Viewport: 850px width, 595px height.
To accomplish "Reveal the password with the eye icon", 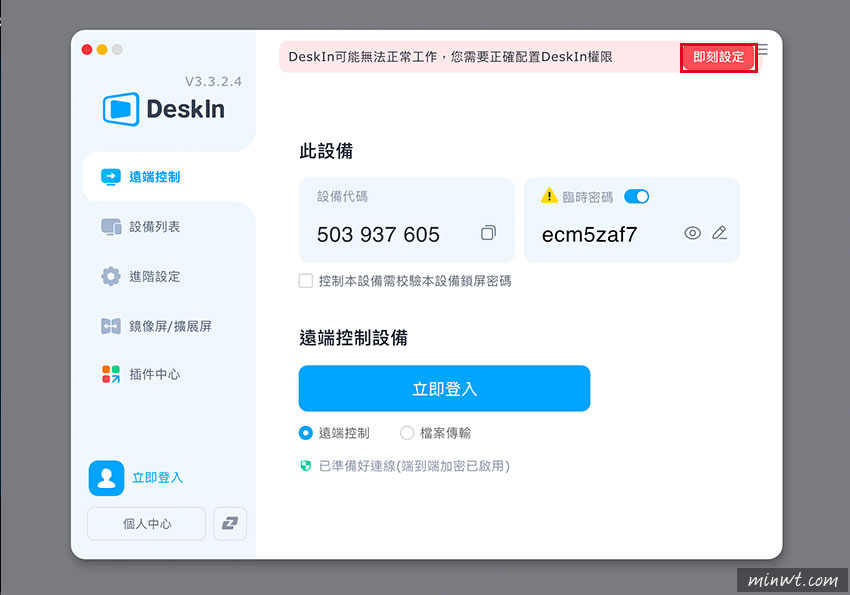I will [x=692, y=232].
